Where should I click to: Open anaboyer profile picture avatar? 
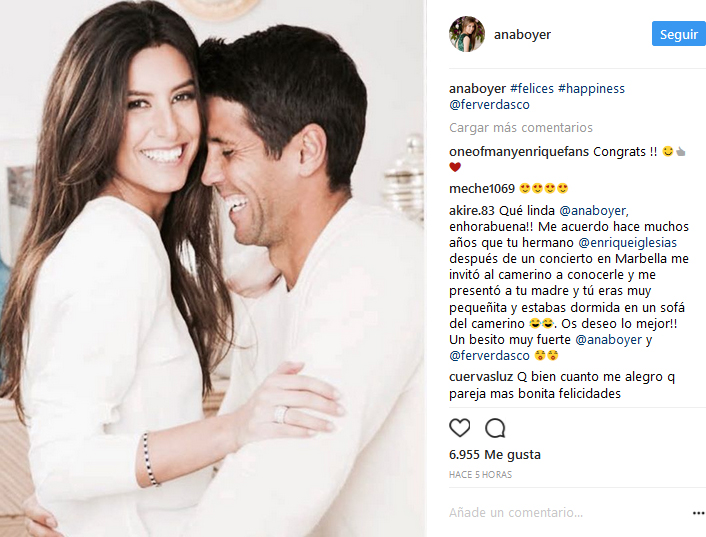click(467, 34)
